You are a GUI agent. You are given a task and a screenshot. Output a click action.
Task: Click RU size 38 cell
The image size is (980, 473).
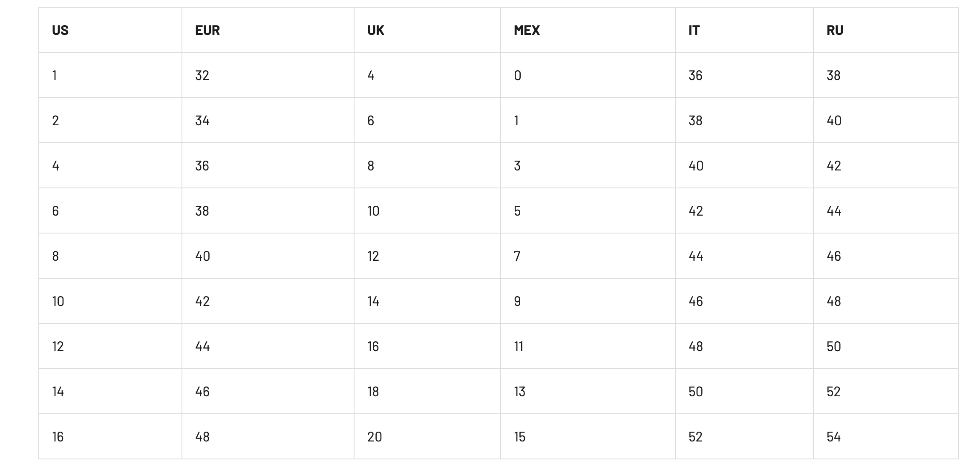(886, 75)
